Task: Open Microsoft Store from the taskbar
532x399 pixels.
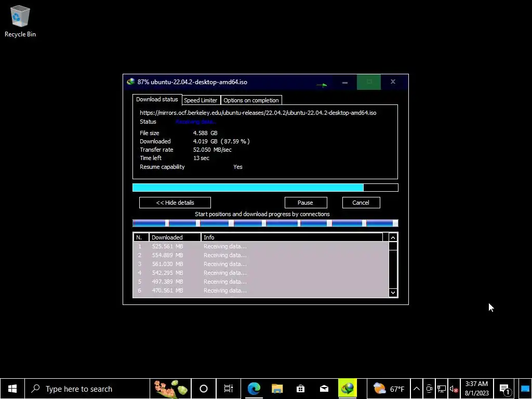Action: pos(301,389)
